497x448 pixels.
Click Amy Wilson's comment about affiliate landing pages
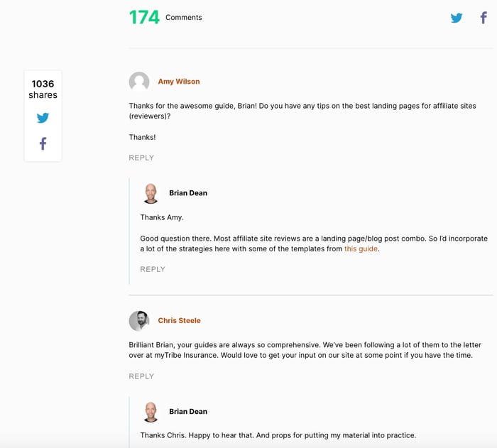[x=302, y=111]
